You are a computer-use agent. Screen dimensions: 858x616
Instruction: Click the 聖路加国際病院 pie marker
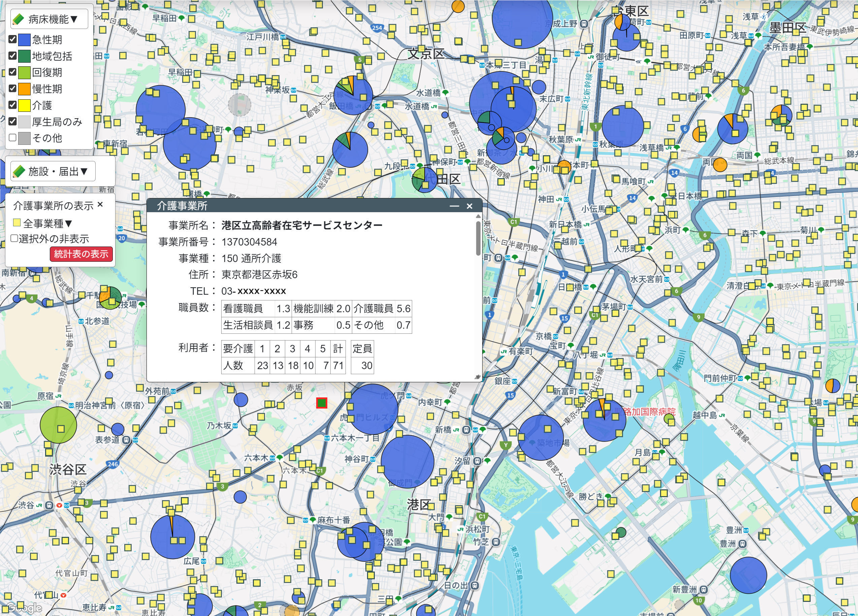click(x=604, y=420)
